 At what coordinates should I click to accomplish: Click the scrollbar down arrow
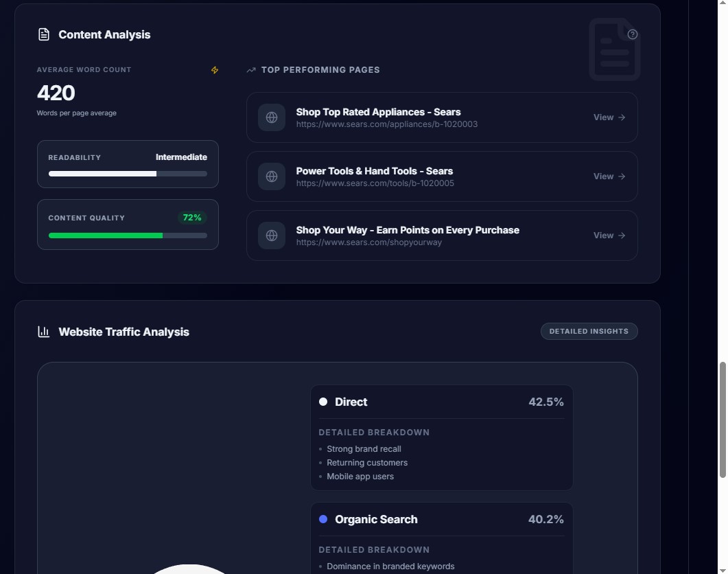(x=723, y=570)
